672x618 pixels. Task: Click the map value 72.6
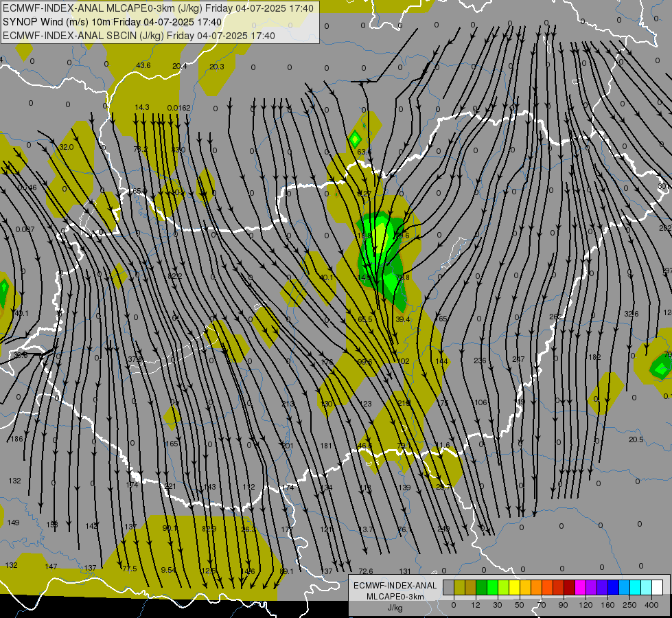click(366, 571)
